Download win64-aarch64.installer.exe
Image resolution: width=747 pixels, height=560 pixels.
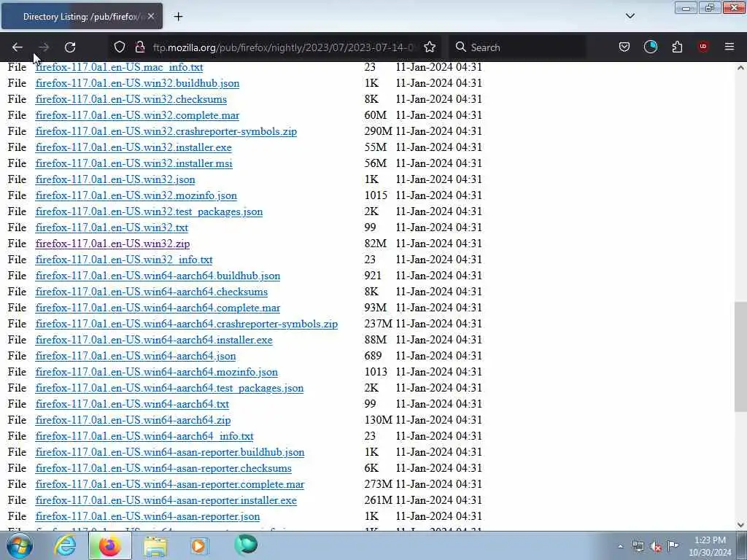(154, 340)
